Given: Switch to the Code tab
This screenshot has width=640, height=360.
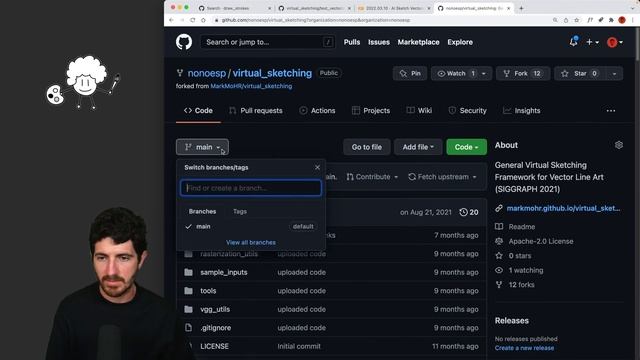Looking at the screenshot, I should [x=198, y=111].
